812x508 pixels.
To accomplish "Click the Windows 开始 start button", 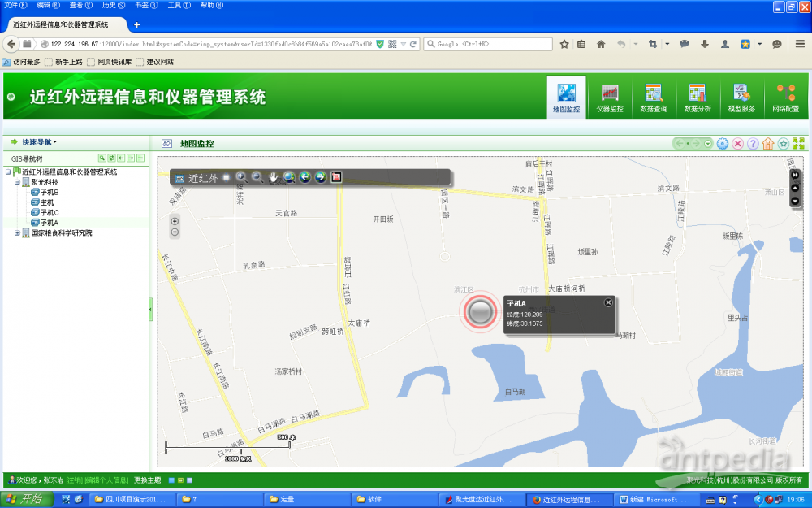I will 23,499.
